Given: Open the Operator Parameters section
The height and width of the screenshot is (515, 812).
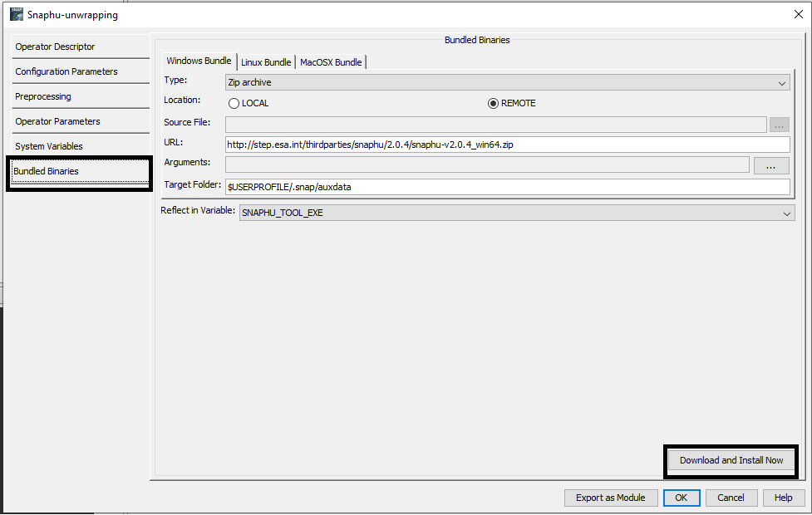Looking at the screenshot, I should (x=81, y=121).
